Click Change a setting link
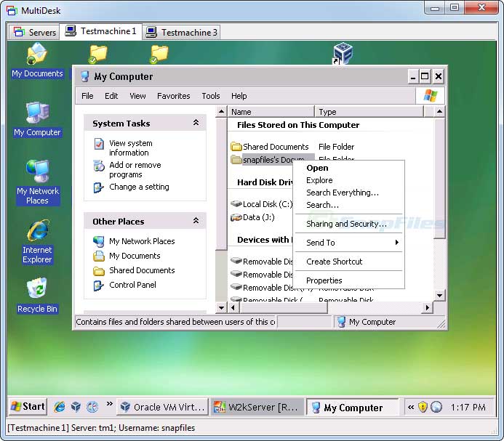504x441 pixels. point(139,187)
